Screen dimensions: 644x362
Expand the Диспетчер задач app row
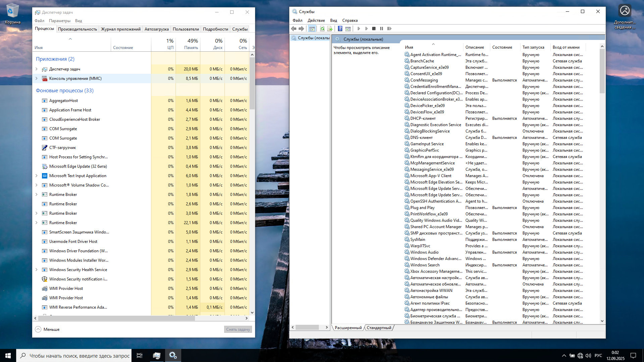pyautogui.click(x=37, y=69)
